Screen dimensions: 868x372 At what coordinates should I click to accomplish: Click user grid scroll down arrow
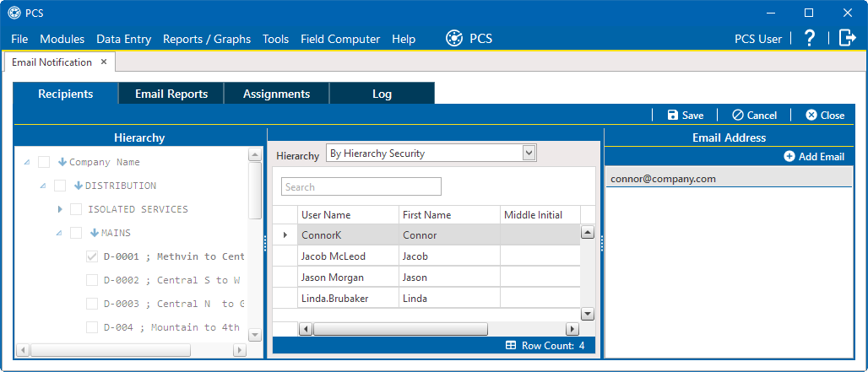tap(588, 314)
